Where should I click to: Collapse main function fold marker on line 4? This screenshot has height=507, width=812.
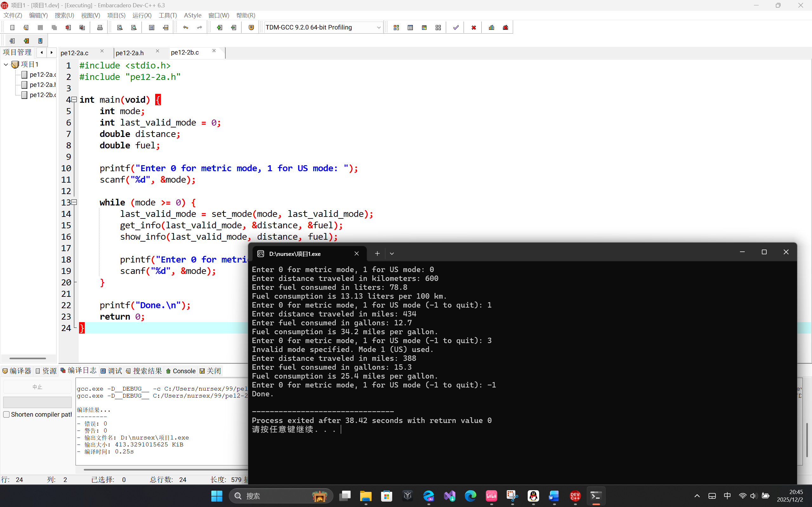pyautogui.click(x=75, y=100)
